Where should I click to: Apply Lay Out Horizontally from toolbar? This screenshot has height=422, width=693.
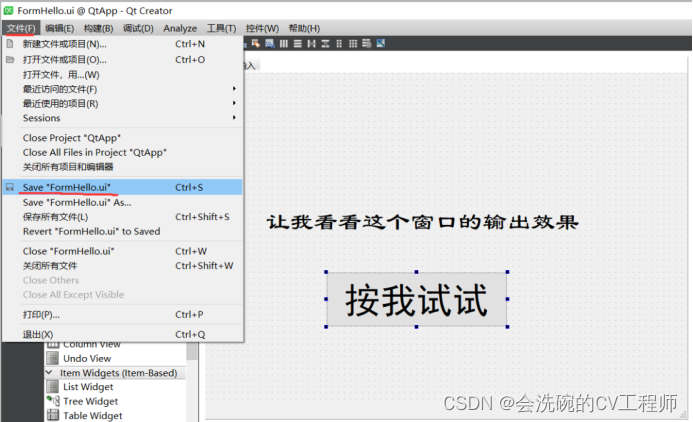click(284, 43)
